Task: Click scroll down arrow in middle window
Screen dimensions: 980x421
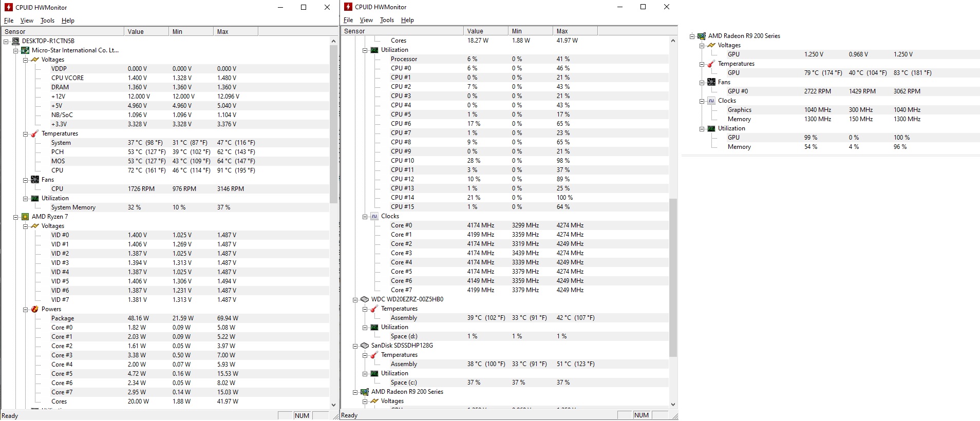Action: (673, 405)
